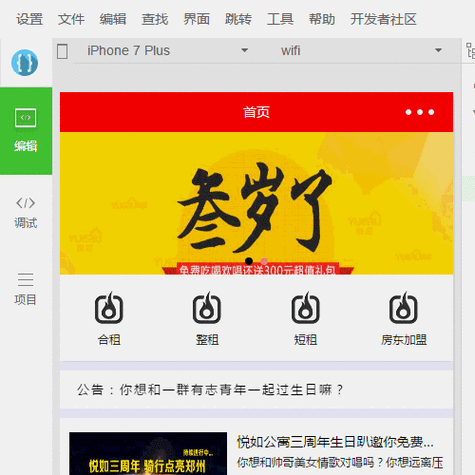This screenshot has height=475, width=475.
Task: Open the 界面 menu
Action: (196, 19)
